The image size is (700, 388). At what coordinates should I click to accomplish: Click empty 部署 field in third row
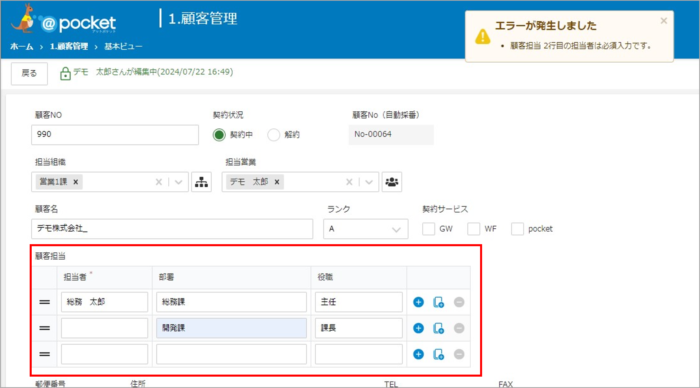point(231,354)
